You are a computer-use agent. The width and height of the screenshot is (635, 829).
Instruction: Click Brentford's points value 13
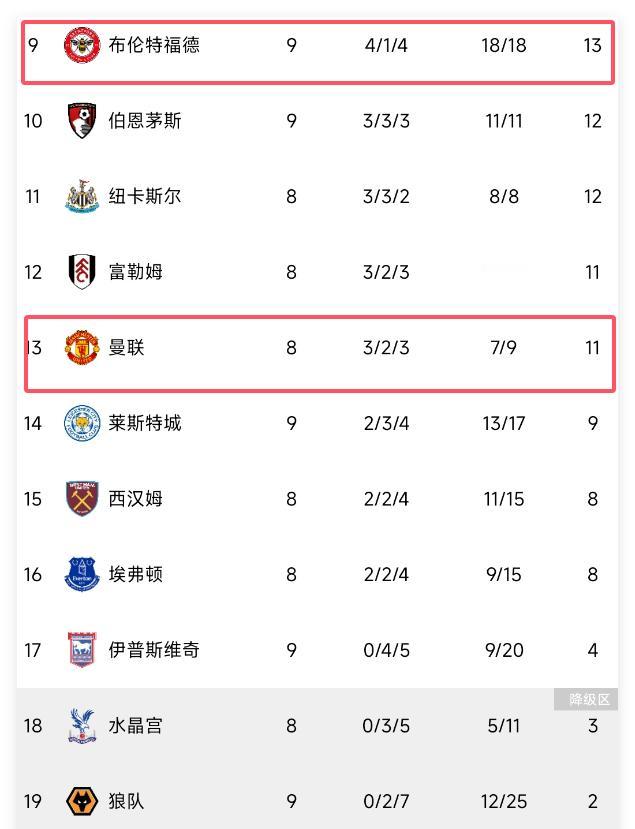click(593, 44)
